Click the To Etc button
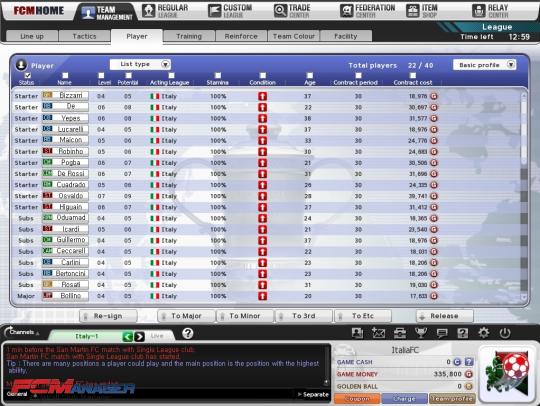Image resolution: width=540 pixels, height=406 pixels. pyautogui.click(x=363, y=316)
